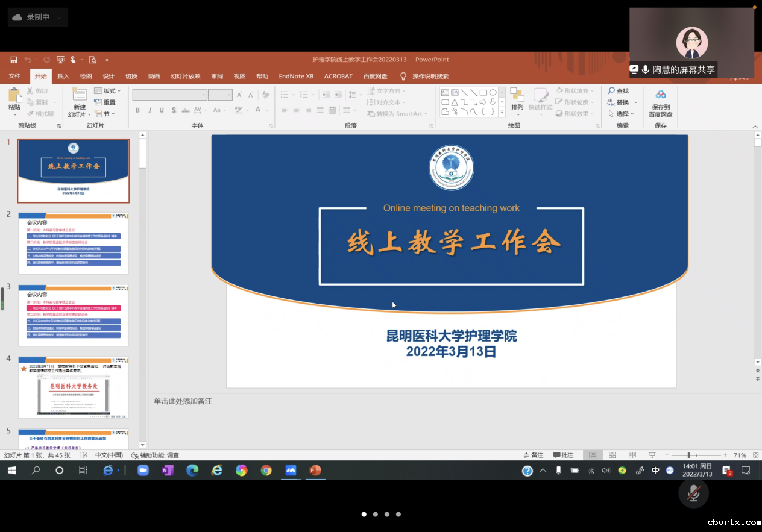Switch to Slide Sorter view icon

[x=612, y=455]
